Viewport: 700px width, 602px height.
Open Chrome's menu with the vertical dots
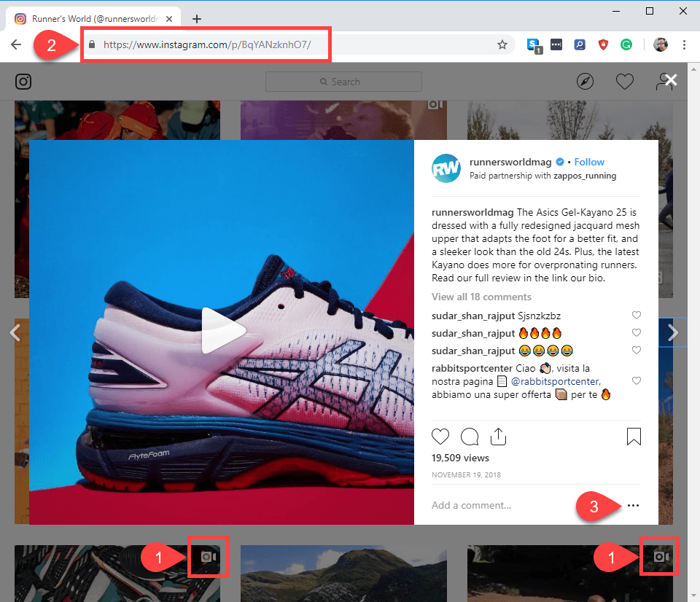coord(684,44)
